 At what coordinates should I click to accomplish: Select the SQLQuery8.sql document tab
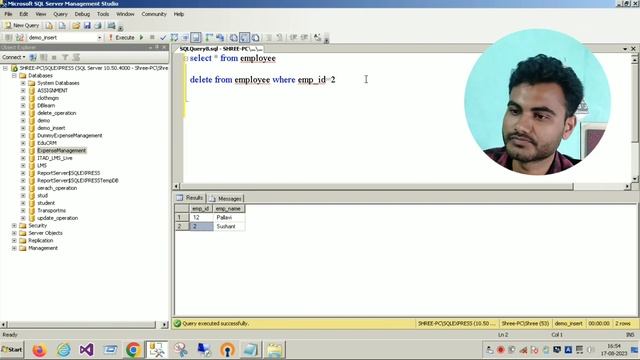click(x=220, y=49)
